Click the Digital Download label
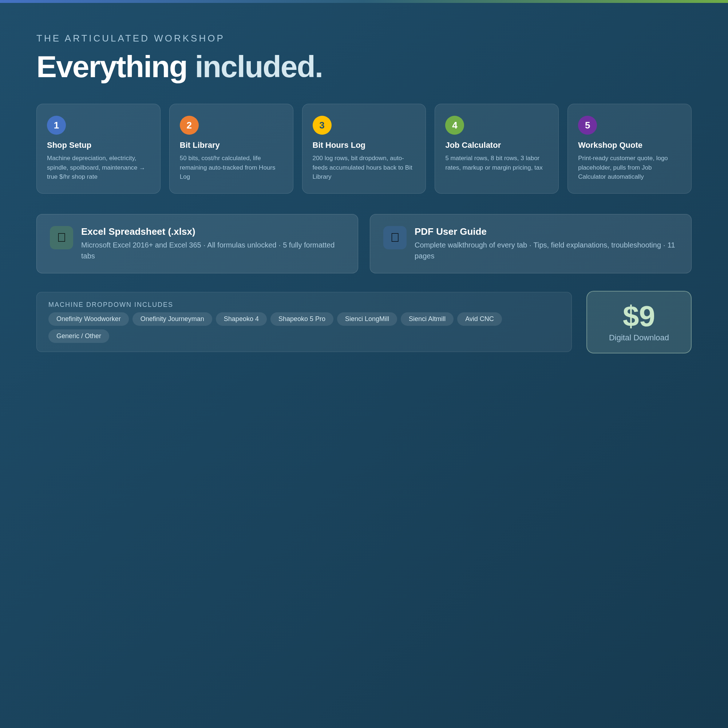The image size is (728, 728). coord(639,338)
